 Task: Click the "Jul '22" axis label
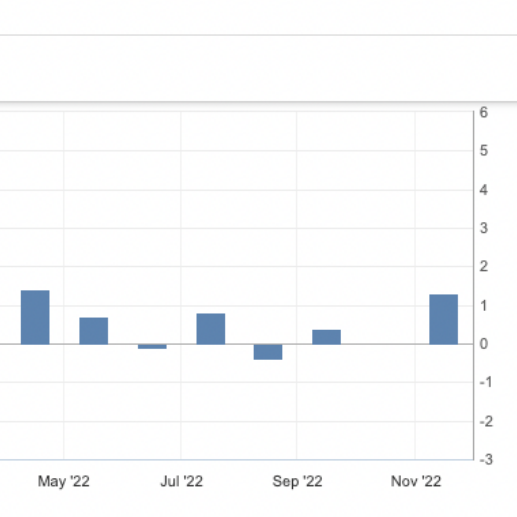click(x=181, y=481)
